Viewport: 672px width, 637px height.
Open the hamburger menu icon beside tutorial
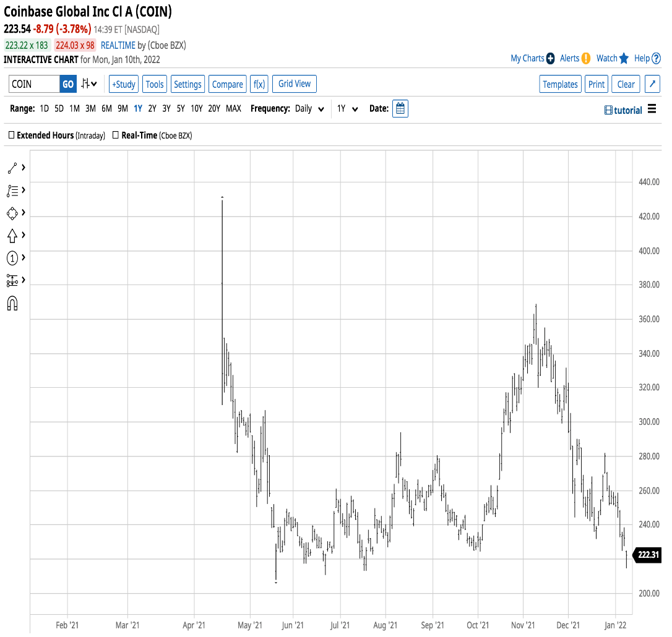pyautogui.click(x=652, y=109)
